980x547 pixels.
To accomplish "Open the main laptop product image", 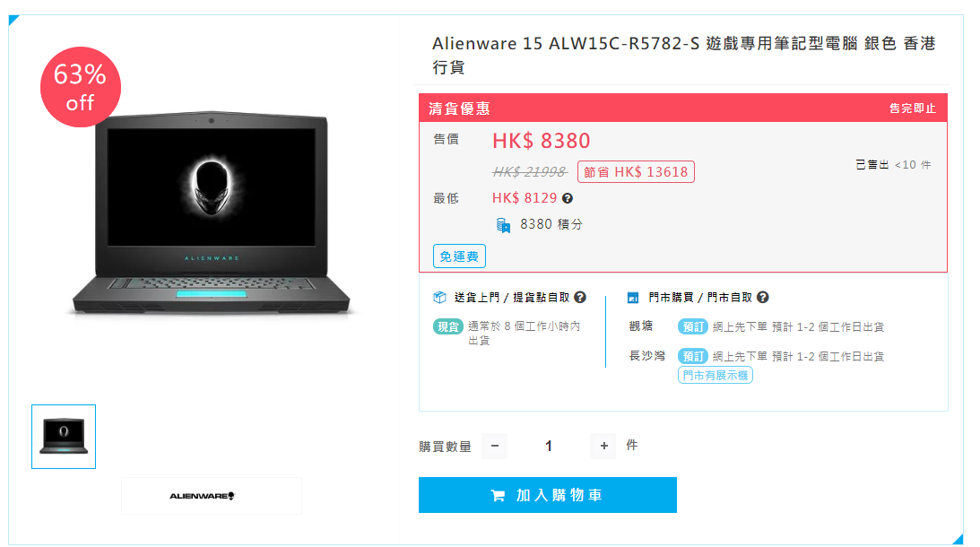I will point(212,214).
